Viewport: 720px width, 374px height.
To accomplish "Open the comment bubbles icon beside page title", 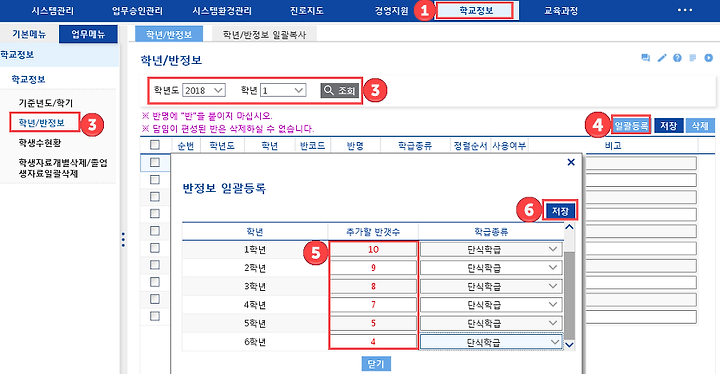I will (645, 58).
